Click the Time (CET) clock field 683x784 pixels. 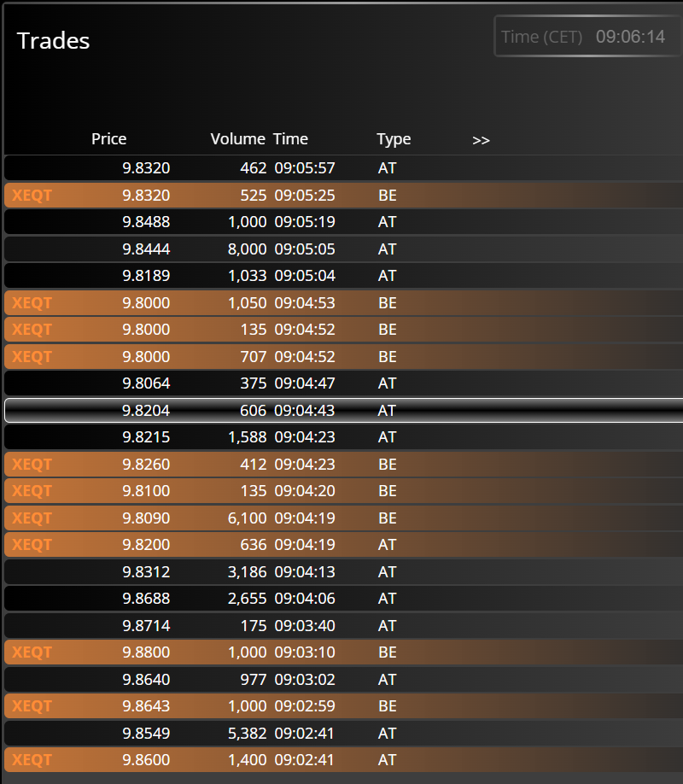588,37
